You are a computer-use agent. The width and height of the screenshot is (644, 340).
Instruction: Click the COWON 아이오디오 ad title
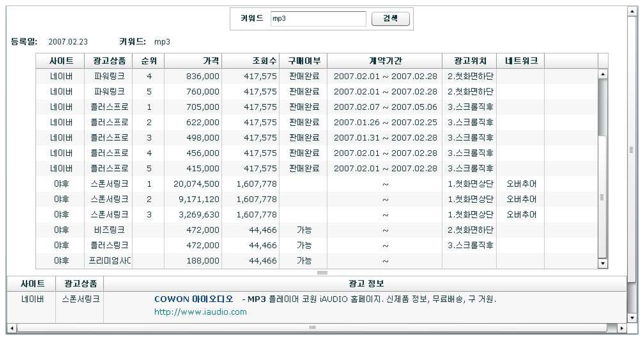pyautogui.click(x=194, y=299)
